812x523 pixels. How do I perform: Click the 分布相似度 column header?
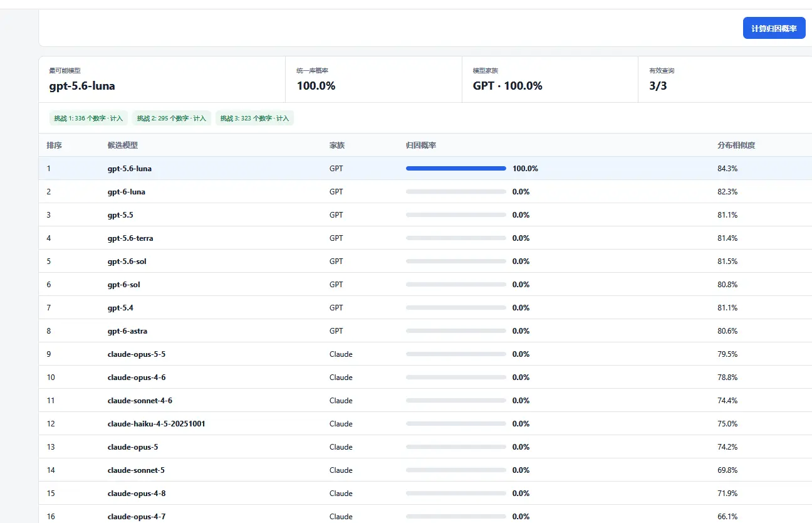(736, 145)
